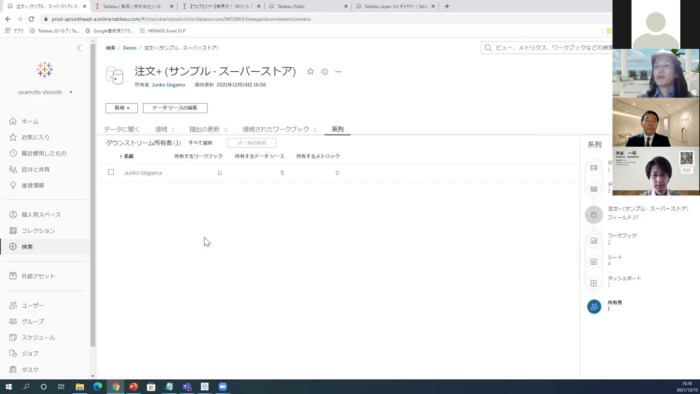
Task: Tick checkbox for Junko Uegama row
Action: click(x=111, y=172)
